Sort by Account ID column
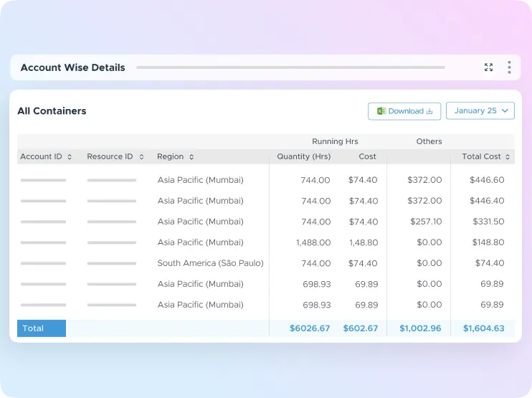The image size is (532, 398). point(69,156)
